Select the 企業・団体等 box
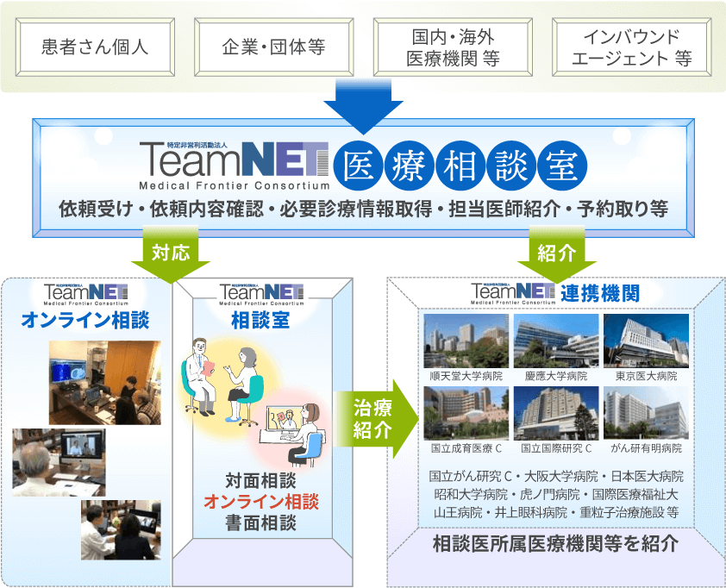Screen dimensions: 726x588 tap(273, 47)
